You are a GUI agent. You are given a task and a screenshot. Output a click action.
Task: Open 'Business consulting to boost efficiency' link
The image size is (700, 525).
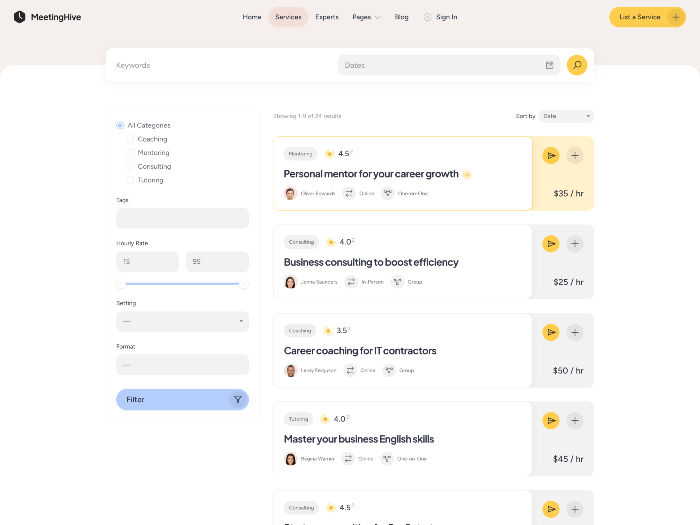371,262
